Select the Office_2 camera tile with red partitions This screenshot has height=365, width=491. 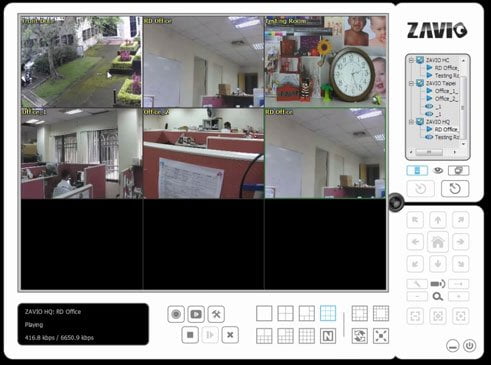click(203, 153)
